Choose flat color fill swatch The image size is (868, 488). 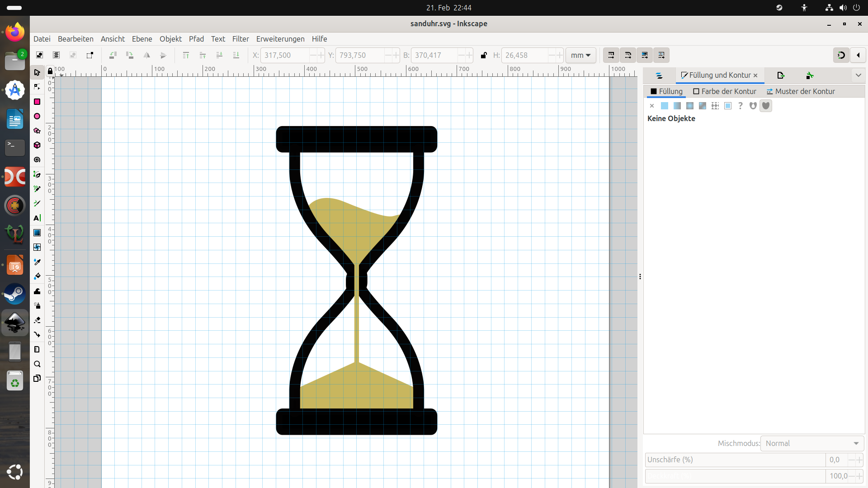pos(664,106)
